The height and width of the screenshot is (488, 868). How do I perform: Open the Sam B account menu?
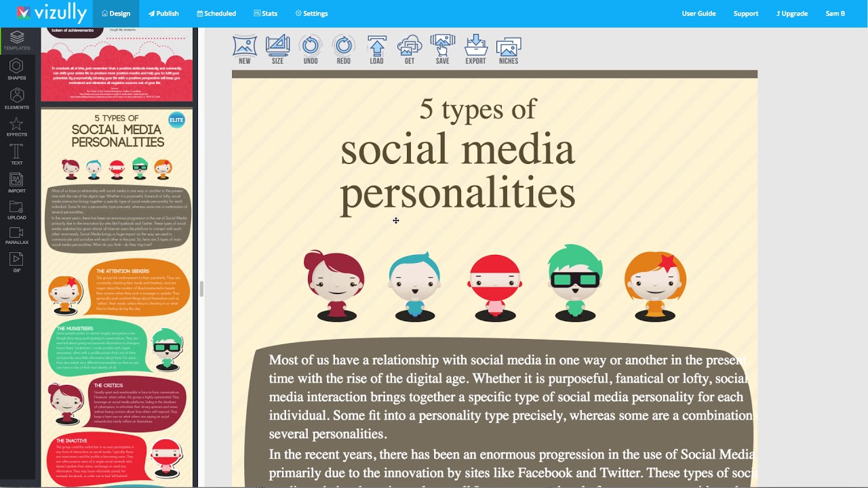click(835, 14)
